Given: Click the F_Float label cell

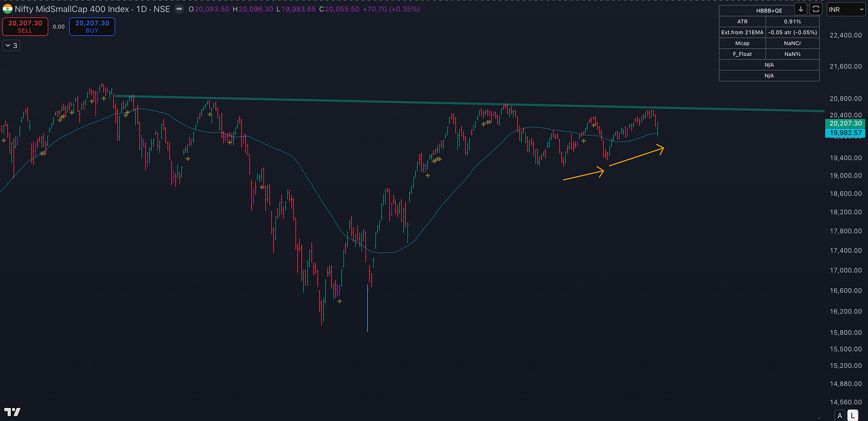Looking at the screenshot, I should tap(742, 54).
